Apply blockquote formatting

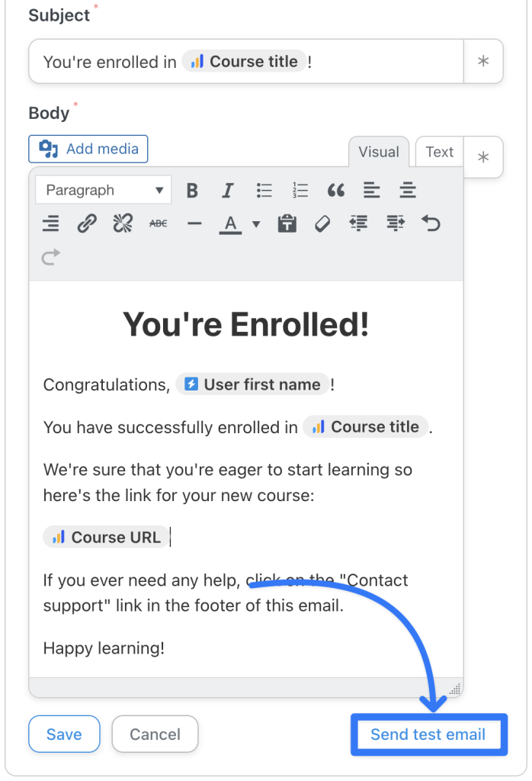(x=336, y=190)
